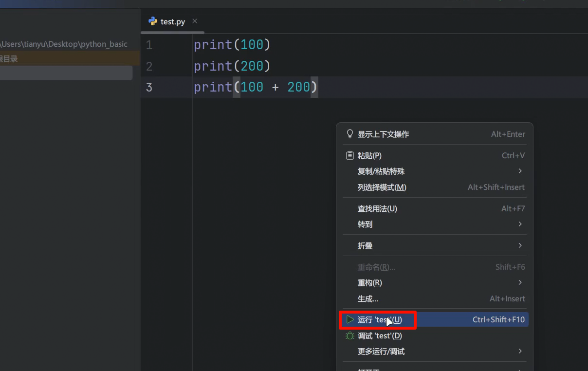Open the 重构(R) submenu
588x371 pixels.
pos(435,283)
